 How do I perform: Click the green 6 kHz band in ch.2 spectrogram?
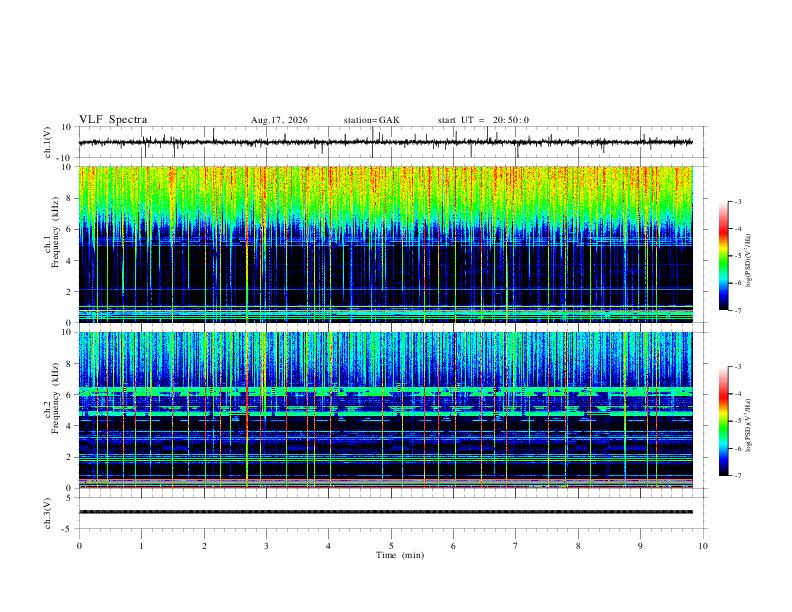385,391
